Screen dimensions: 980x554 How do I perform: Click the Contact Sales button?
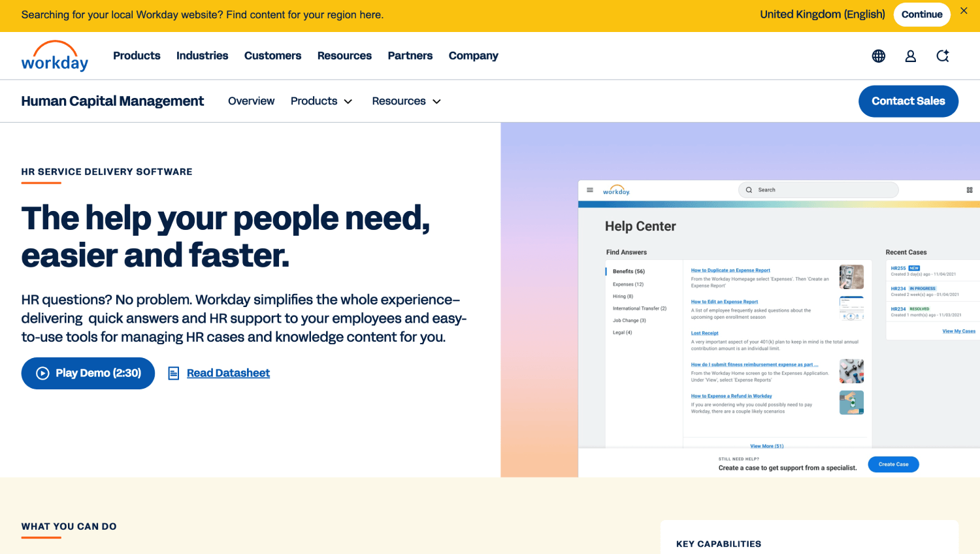(x=908, y=101)
